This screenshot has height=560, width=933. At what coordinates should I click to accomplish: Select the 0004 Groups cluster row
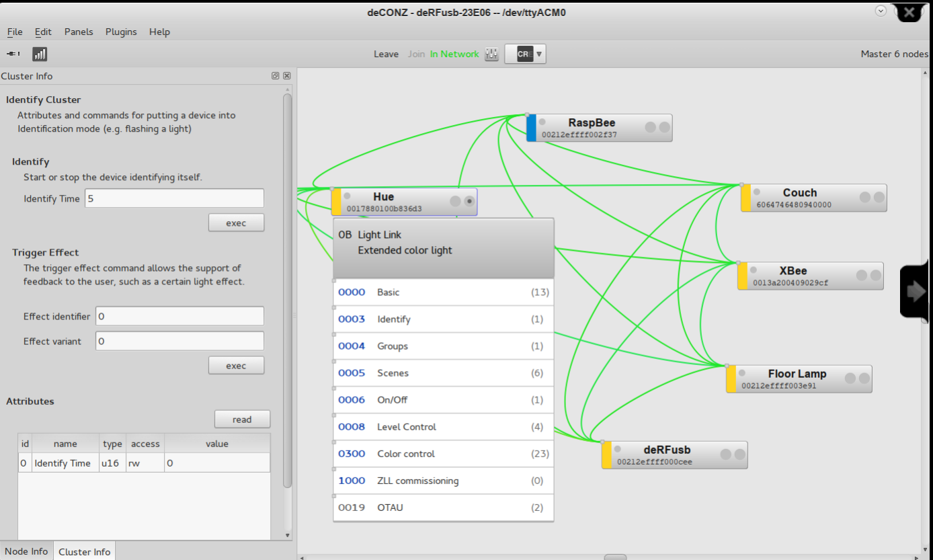coord(444,346)
